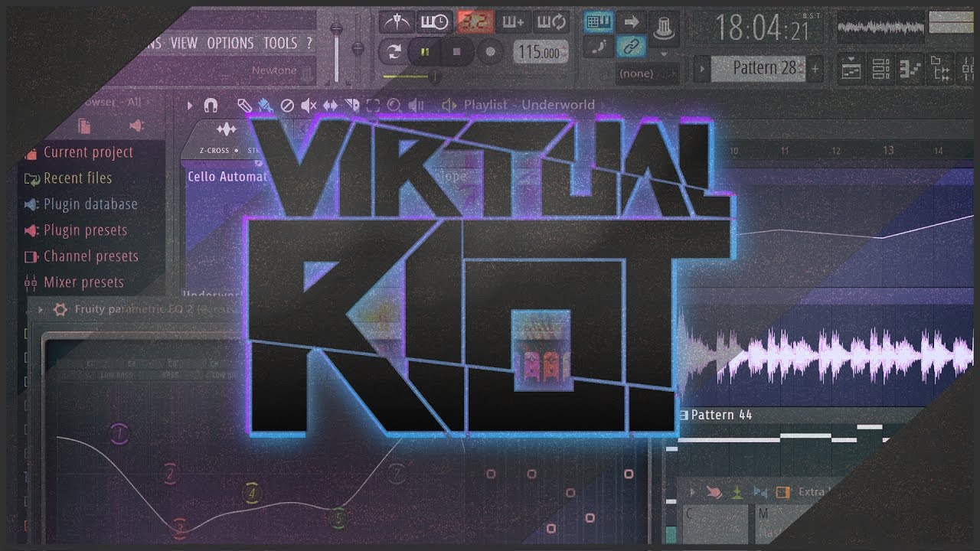
Task: Select EQ band 5 node
Action: click(338, 518)
